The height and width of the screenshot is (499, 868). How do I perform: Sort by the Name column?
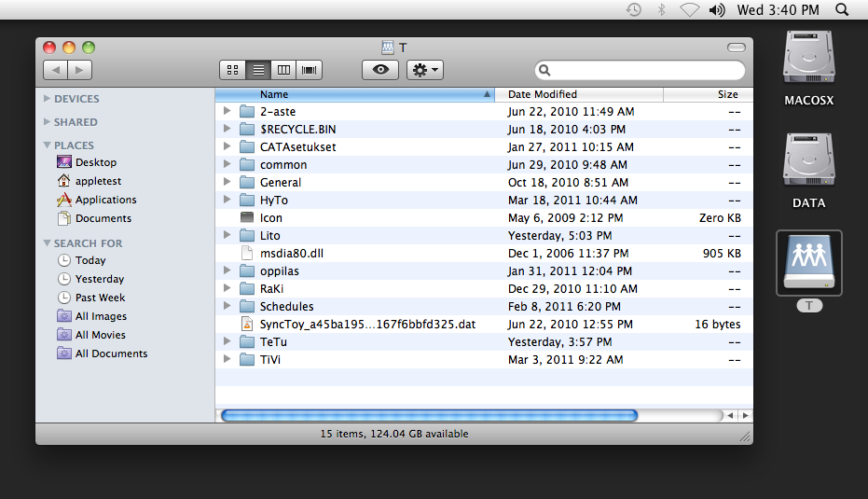pyautogui.click(x=354, y=94)
